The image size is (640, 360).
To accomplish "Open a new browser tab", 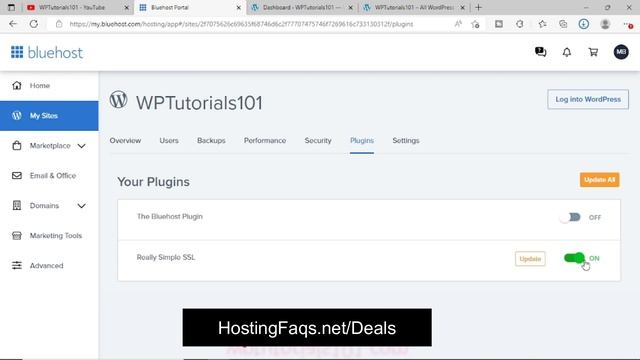I will 478,7.
